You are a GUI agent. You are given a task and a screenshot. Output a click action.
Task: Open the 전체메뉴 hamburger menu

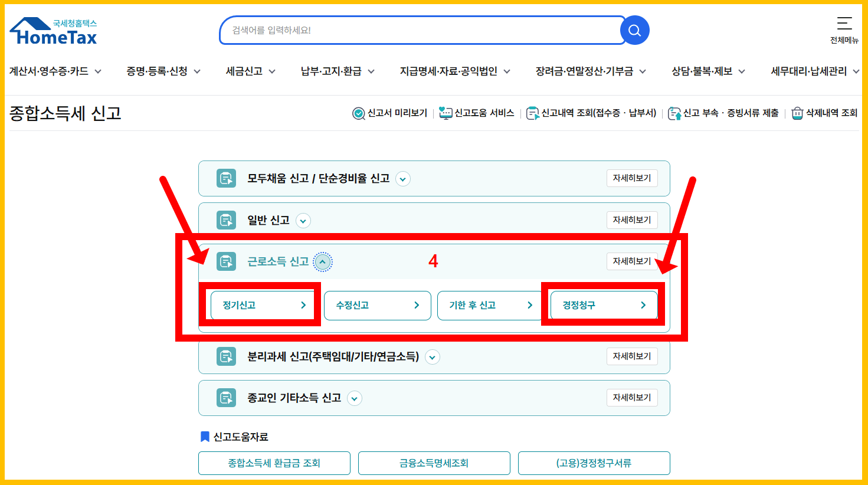coord(844,22)
